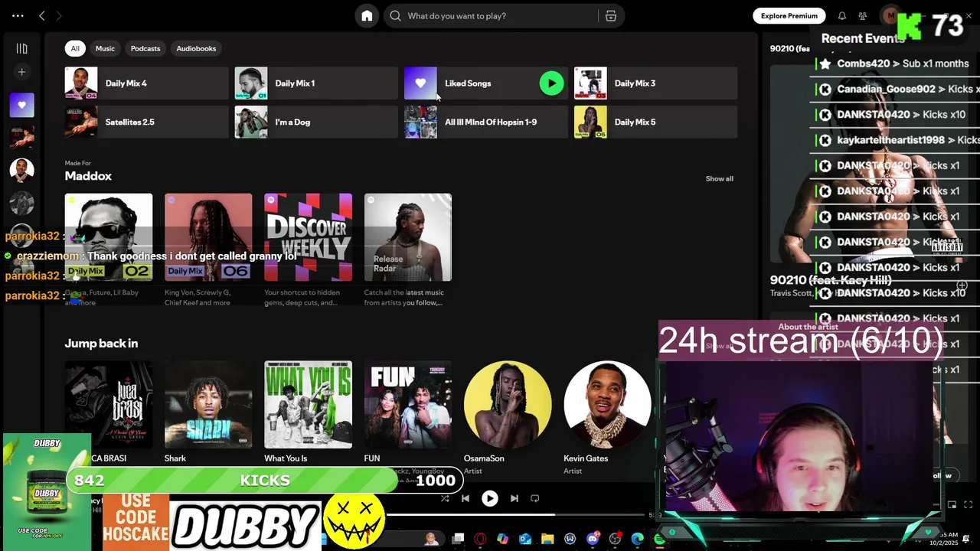Screen dimensions: 980x551
Task: Click the Home icon button
Action: 367,15
